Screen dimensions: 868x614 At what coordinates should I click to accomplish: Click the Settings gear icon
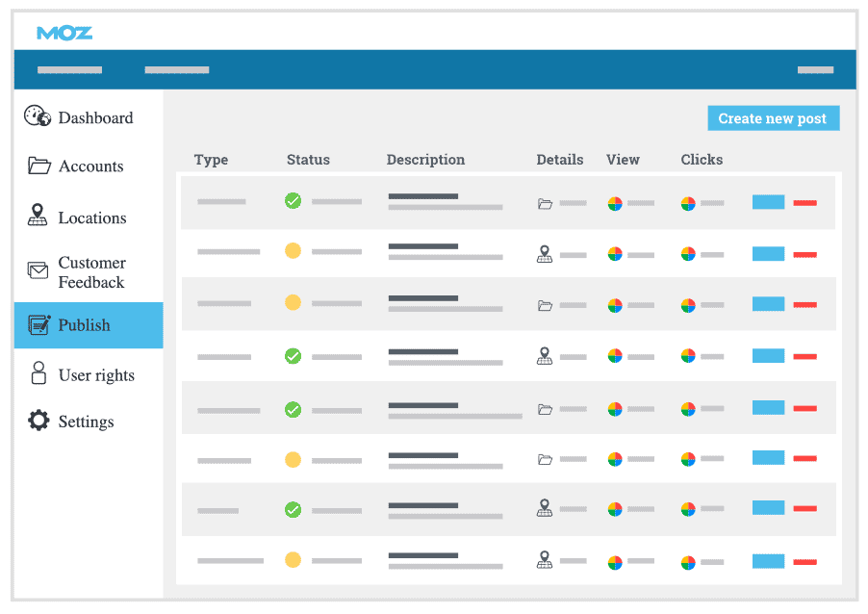(x=38, y=421)
